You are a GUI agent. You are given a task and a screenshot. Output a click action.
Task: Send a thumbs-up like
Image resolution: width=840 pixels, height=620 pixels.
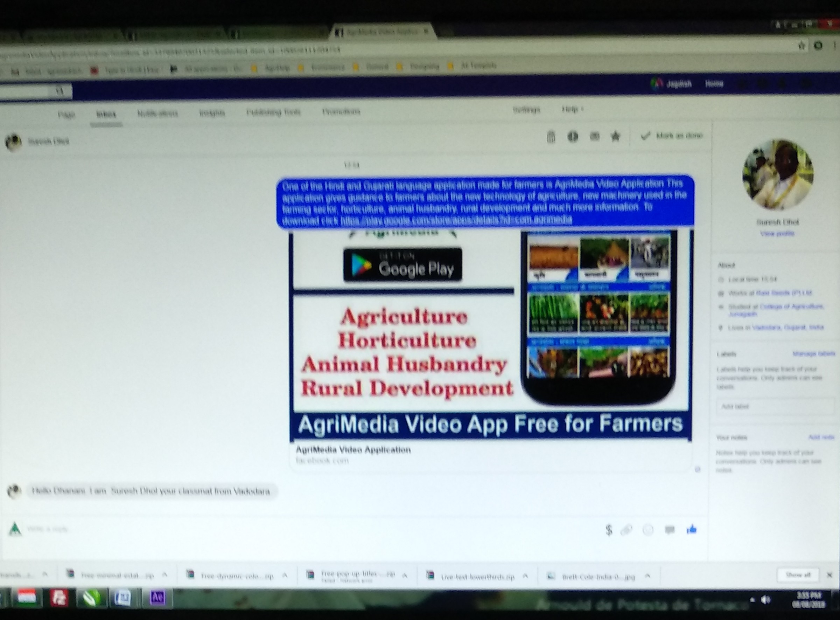tap(692, 529)
